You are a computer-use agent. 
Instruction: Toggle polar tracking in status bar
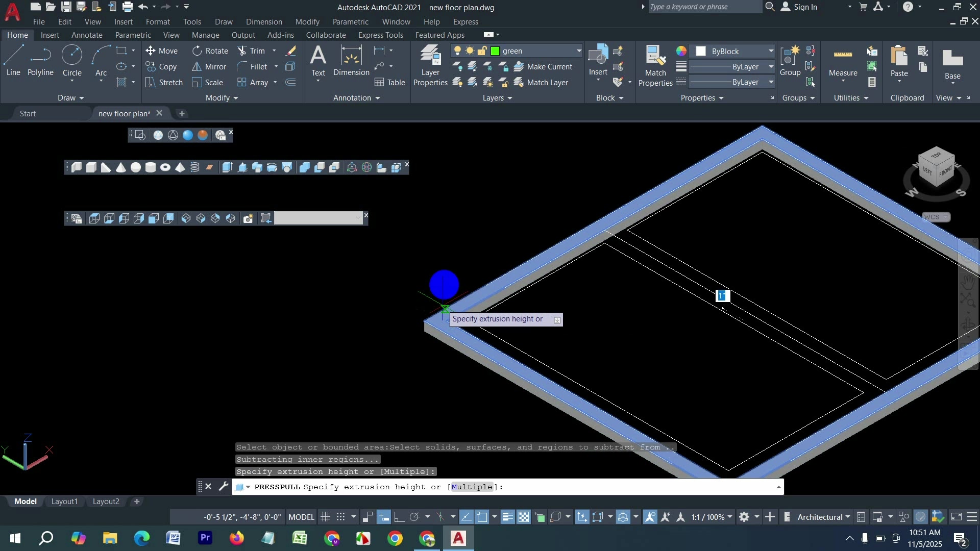tap(414, 517)
